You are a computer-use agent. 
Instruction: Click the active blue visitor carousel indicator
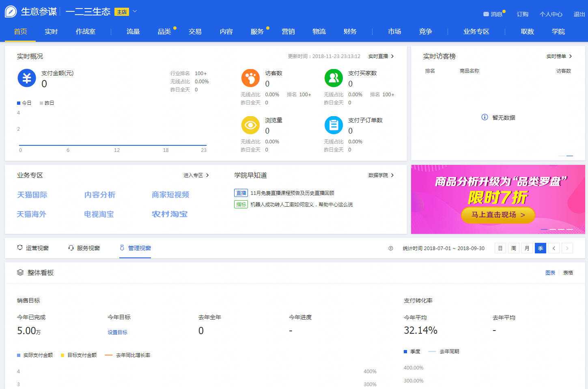tap(570, 156)
